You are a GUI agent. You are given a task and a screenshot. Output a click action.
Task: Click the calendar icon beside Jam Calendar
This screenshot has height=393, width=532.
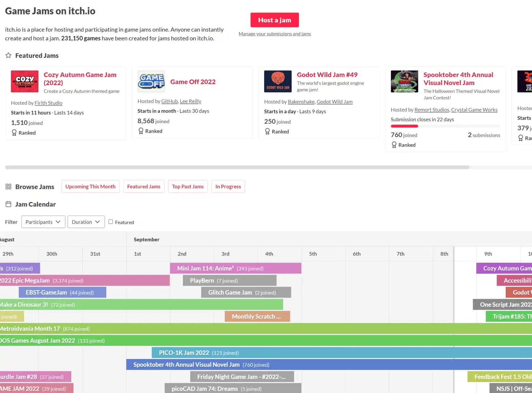[x=9, y=204]
